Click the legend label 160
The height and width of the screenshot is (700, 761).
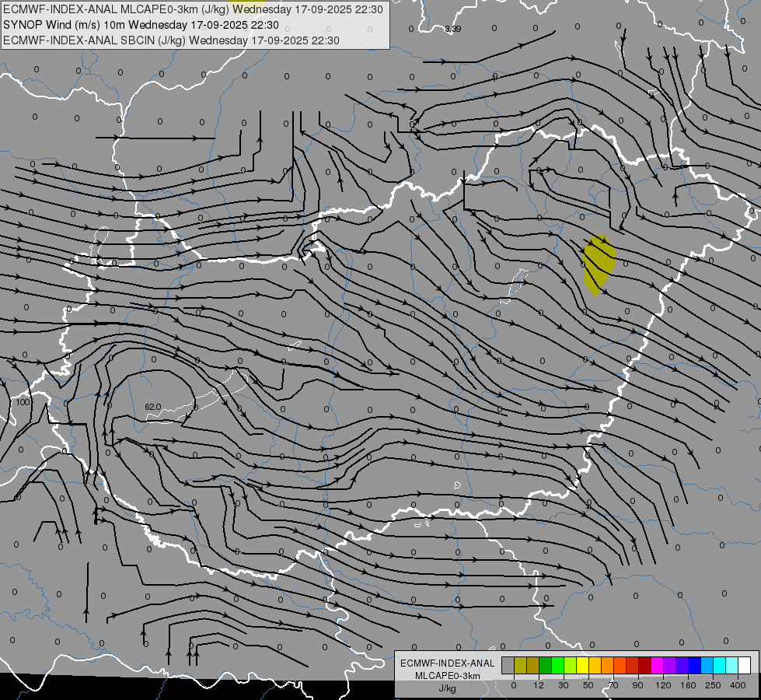(688, 685)
